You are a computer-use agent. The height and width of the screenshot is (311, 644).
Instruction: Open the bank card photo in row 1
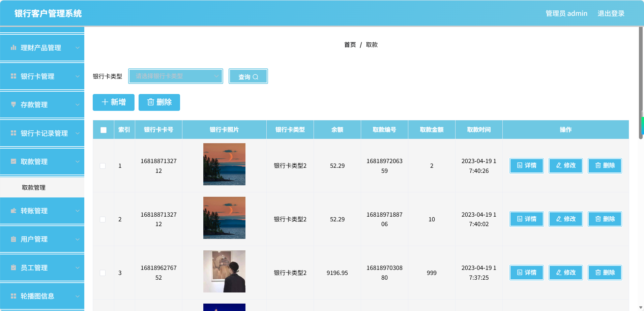pos(224,164)
